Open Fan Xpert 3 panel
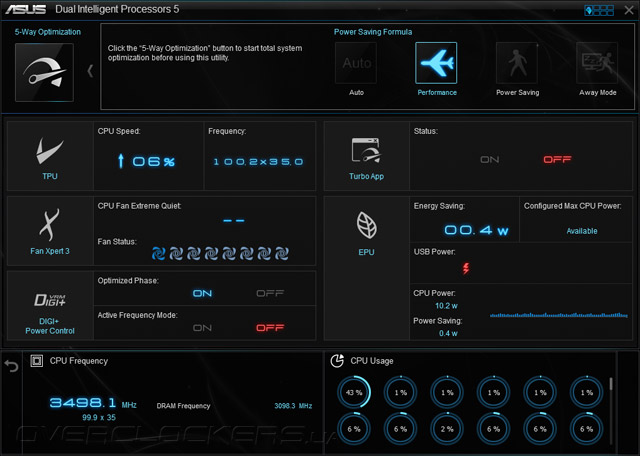The height and width of the screenshot is (456, 640). click(x=50, y=231)
